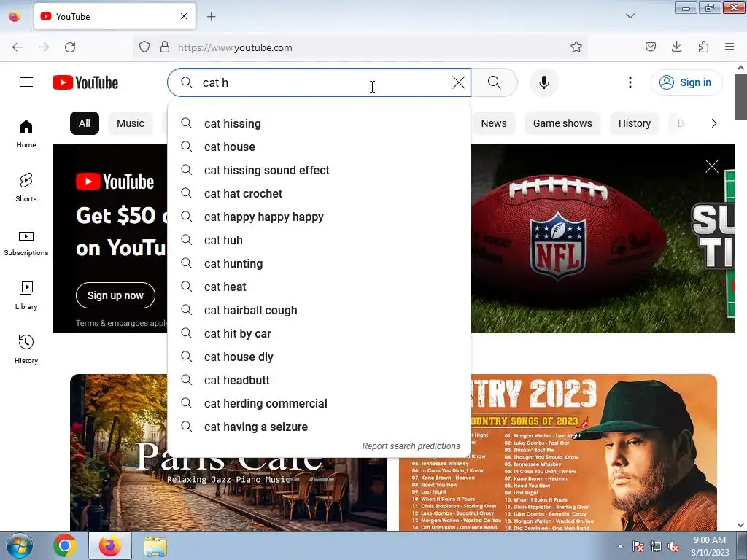
Task: Open YouTube settings three-dot menu
Action: pyautogui.click(x=630, y=82)
